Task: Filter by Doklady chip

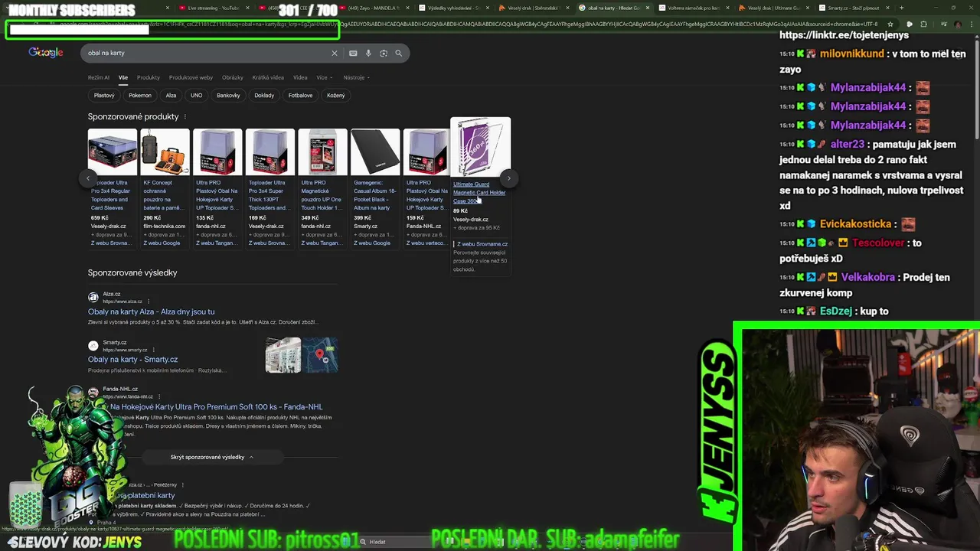Action: 264,96
